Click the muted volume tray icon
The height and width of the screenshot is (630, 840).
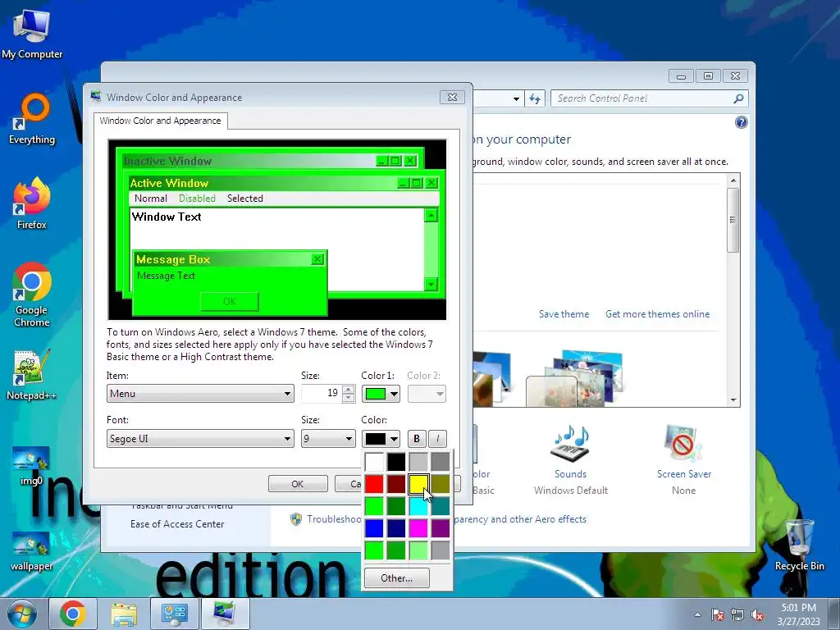click(x=757, y=614)
